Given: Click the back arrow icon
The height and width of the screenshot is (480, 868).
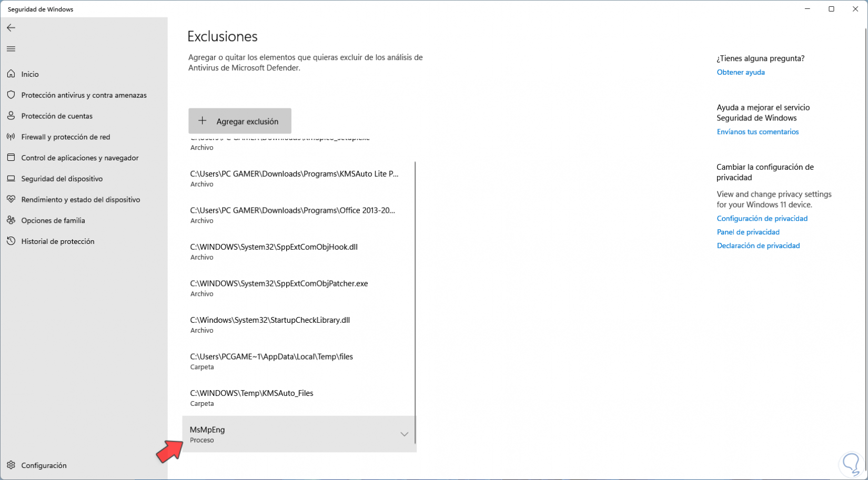Looking at the screenshot, I should click(11, 28).
